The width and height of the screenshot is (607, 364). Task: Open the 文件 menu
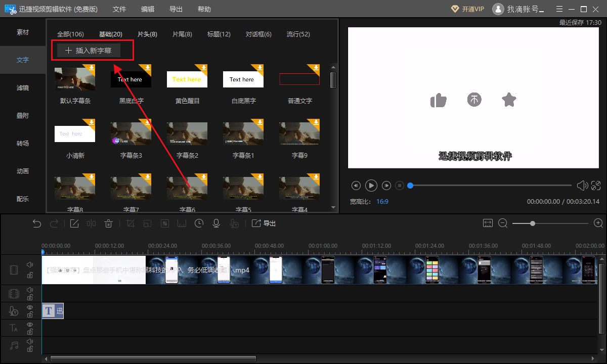pos(119,9)
